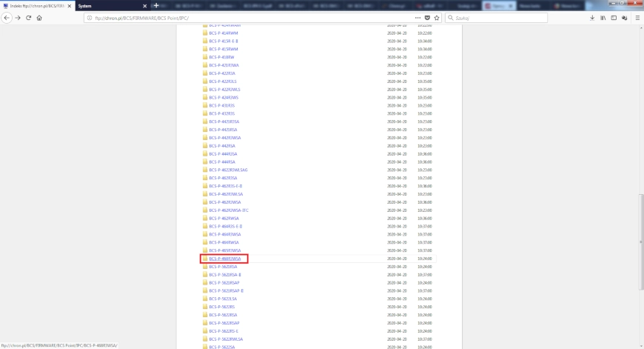Click folder icon beside BCS-P-4622R3WLSAG

[x=205, y=170]
